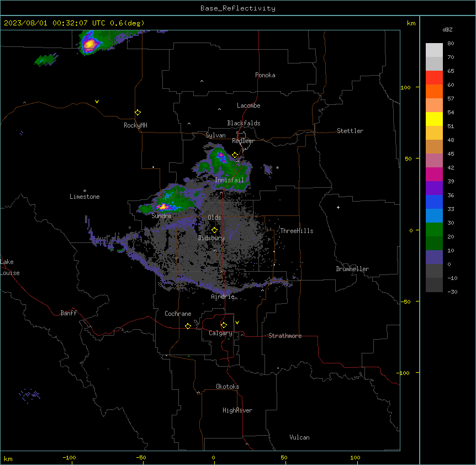Viewport: 476px width, 465px height.
Task: Click the white plus marker west of Drumheller
Action: tap(338, 207)
